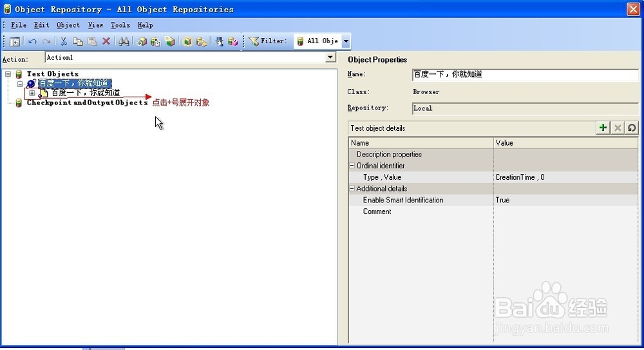The width and height of the screenshot is (644, 350).
Task: Select Test Objects root node
Action: [53, 74]
